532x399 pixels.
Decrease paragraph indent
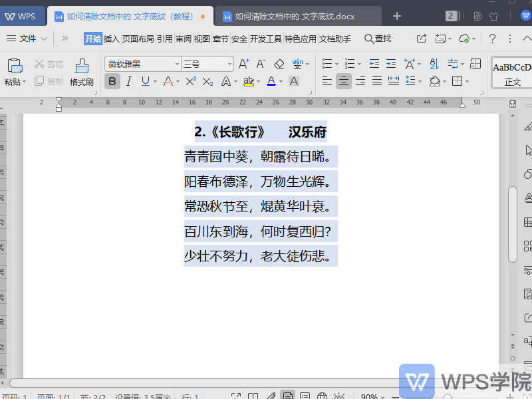pos(374,64)
